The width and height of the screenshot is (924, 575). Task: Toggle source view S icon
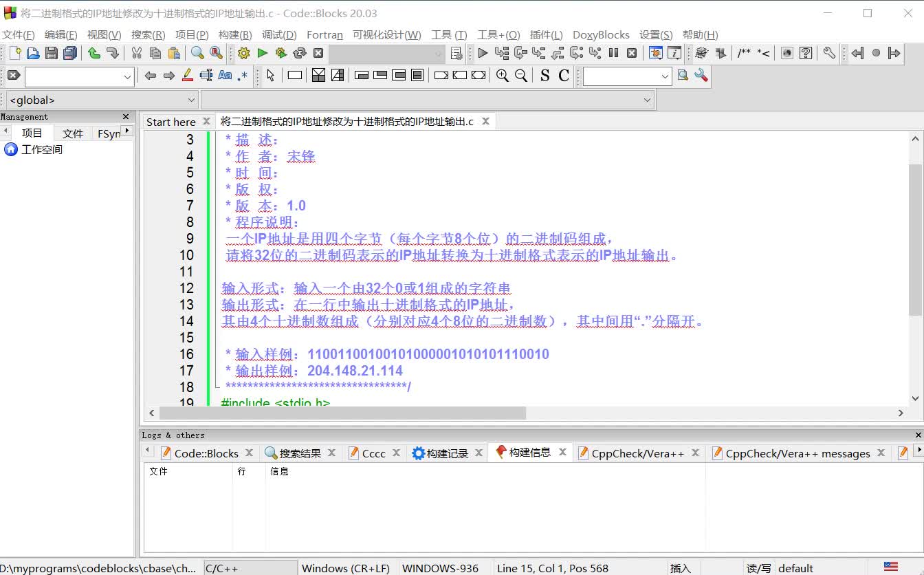point(545,76)
